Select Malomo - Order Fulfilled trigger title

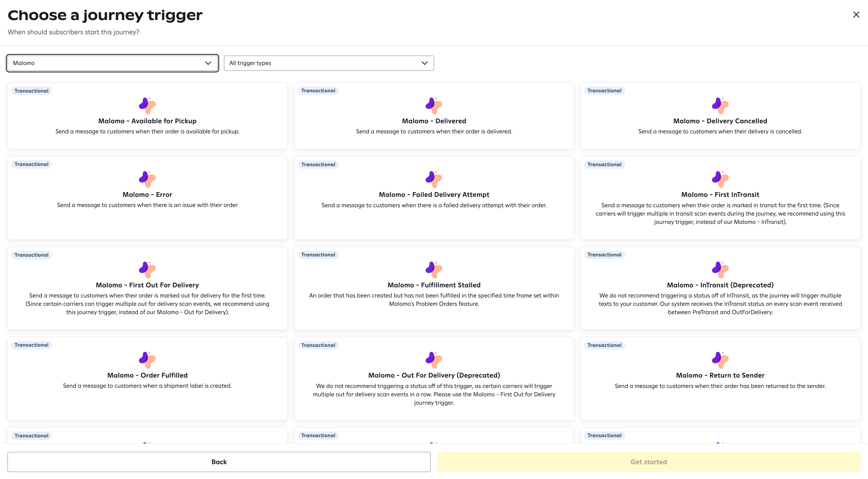click(147, 375)
